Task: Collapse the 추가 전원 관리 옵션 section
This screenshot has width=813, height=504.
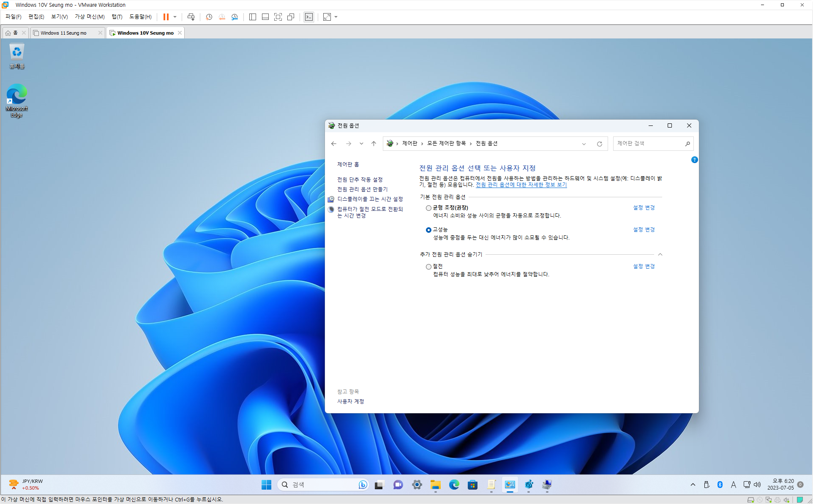Action: pyautogui.click(x=660, y=254)
